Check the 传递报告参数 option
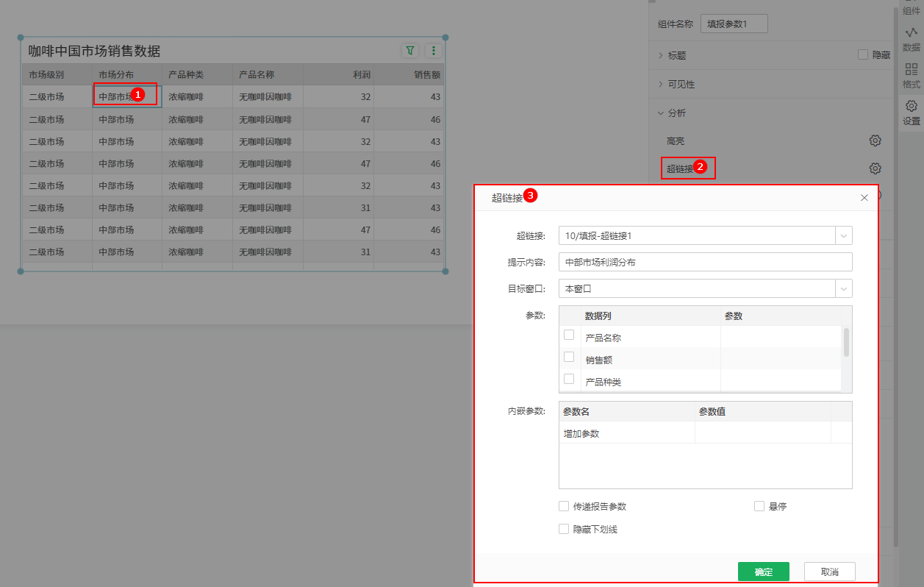924x587 pixels. [x=564, y=505]
